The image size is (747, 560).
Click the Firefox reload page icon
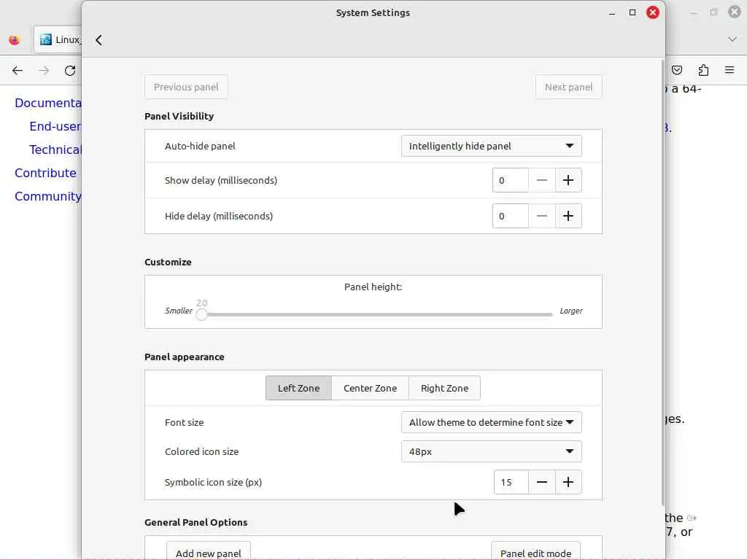(70, 71)
